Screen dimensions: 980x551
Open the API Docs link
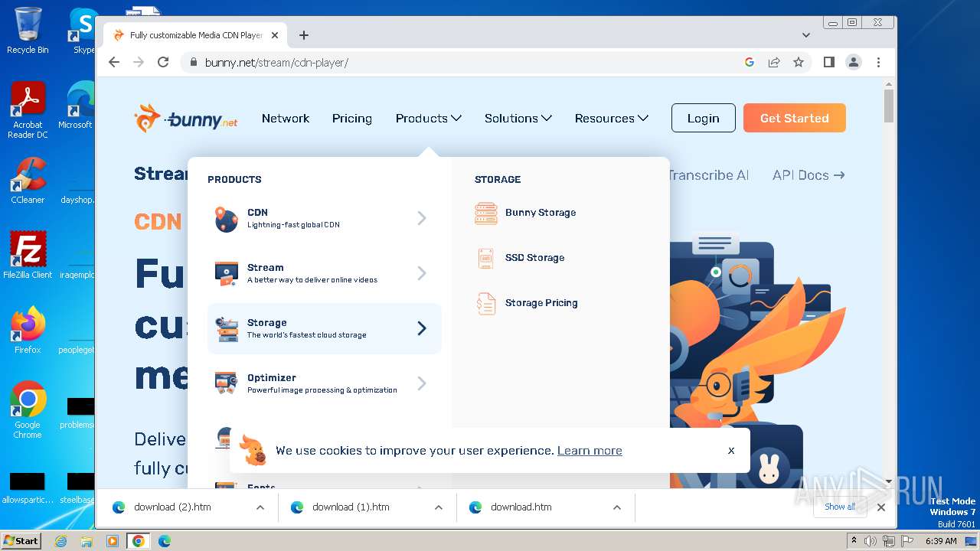pyautogui.click(x=808, y=175)
